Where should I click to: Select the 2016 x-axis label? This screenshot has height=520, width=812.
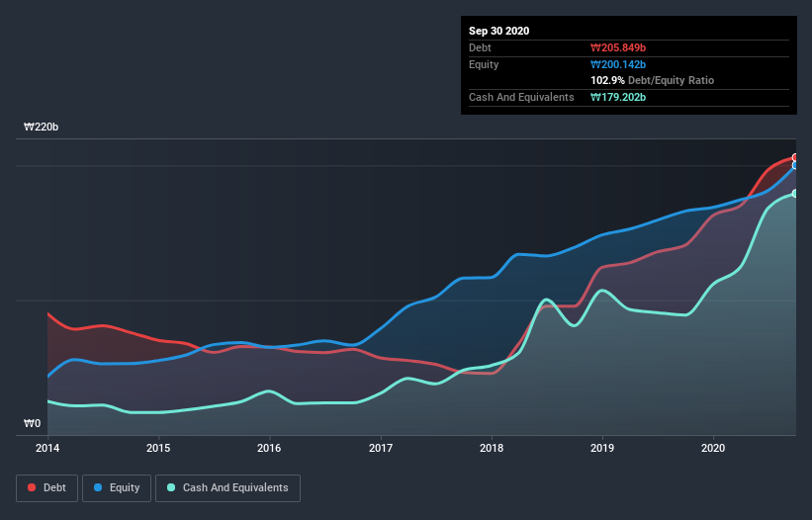pos(269,448)
